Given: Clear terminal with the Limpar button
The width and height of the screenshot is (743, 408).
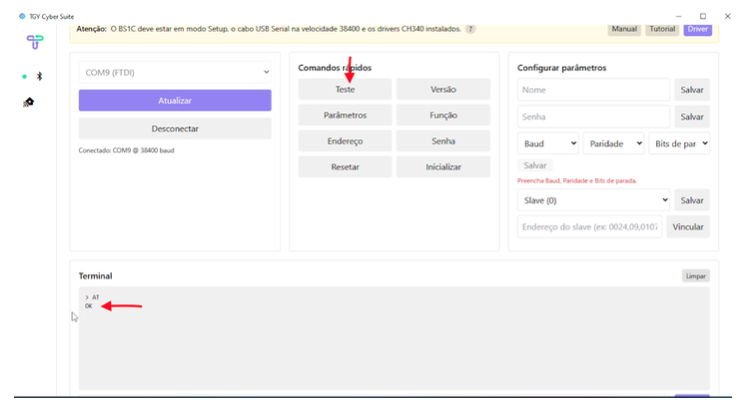Looking at the screenshot, I should click(x=695, y=275).
